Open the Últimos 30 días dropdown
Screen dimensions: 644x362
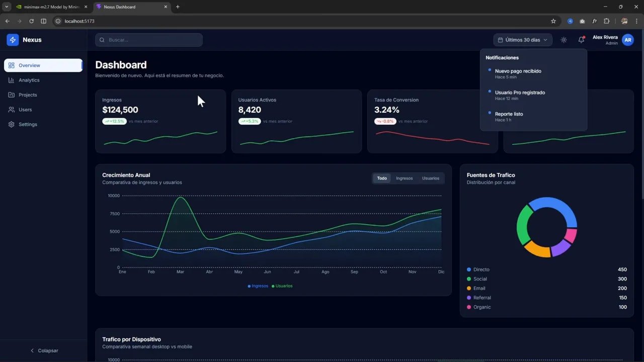523,40
